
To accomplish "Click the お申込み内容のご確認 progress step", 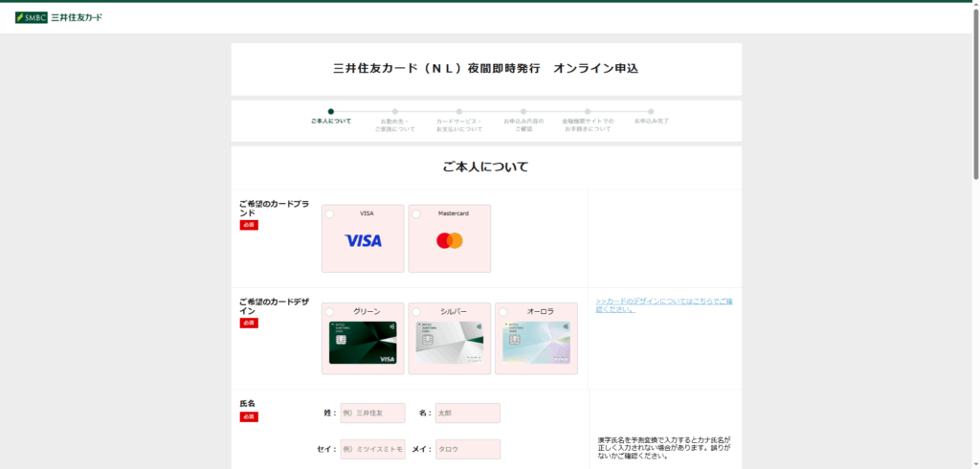I will click(x=523, y=121).
